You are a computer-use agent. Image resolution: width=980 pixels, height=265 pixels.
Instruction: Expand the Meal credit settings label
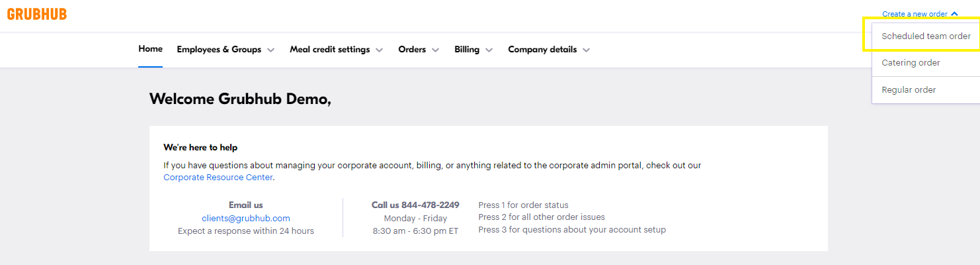[329, 50]
